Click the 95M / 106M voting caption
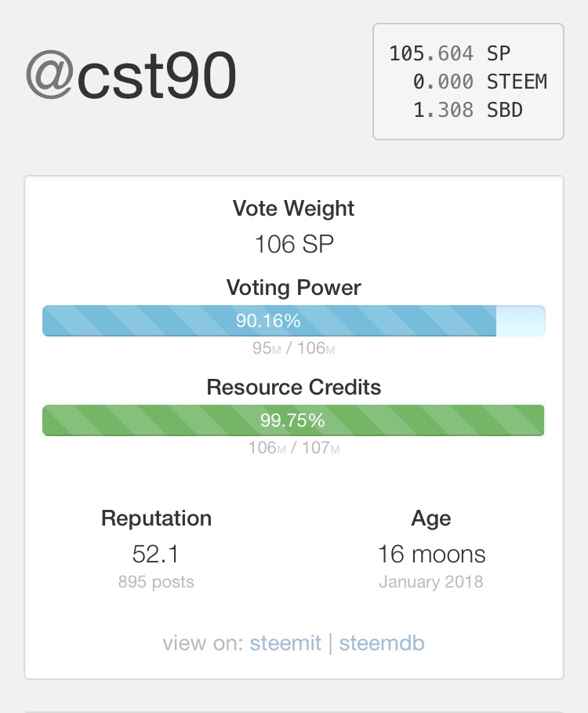The width and height of the screenshot is (588, 713). point(293,348)
